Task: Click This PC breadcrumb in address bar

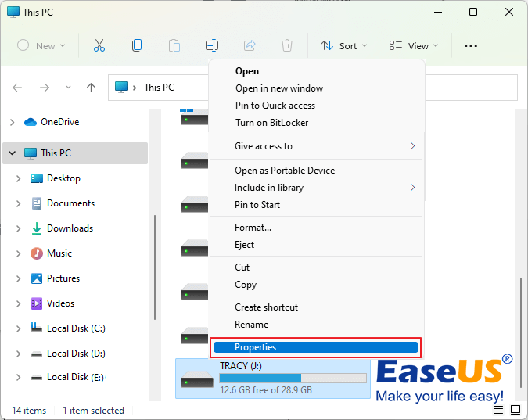Action: 159,88
